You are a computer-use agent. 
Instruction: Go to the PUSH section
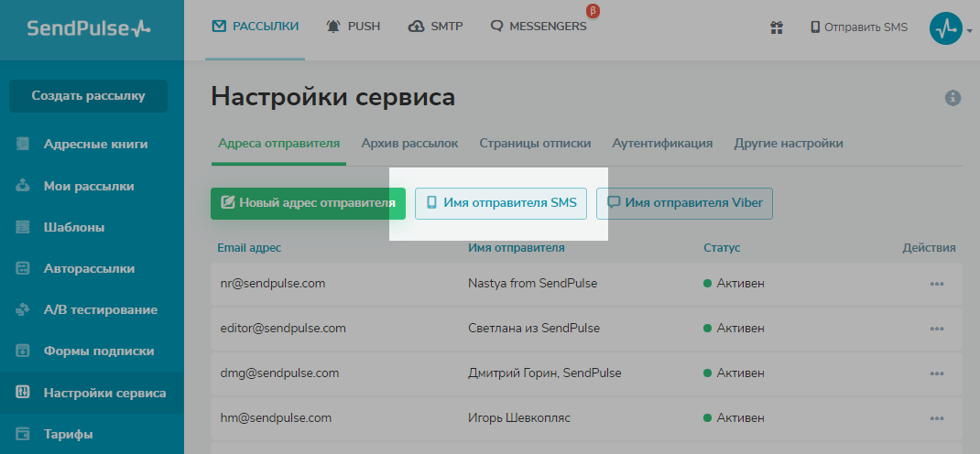coord(354,27)
